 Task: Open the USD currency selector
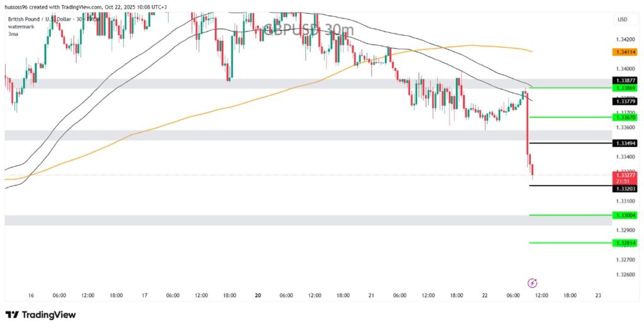623,19
